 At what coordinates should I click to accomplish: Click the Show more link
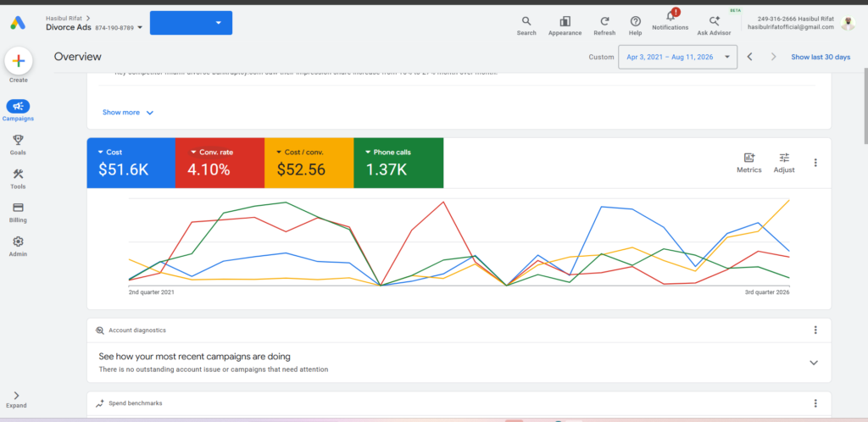point(128,112)
